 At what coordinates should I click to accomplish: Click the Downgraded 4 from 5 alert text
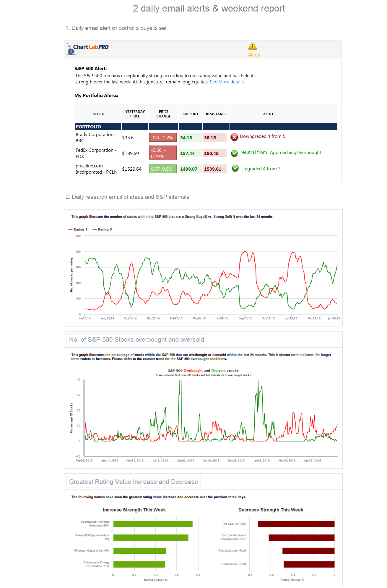[x=263, y=136]
